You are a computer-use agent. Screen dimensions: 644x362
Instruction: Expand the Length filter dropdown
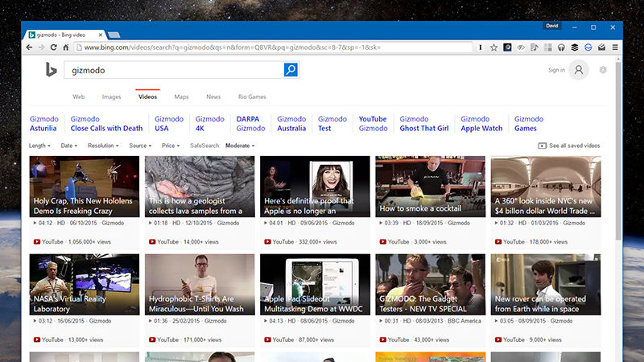point(39,146)
